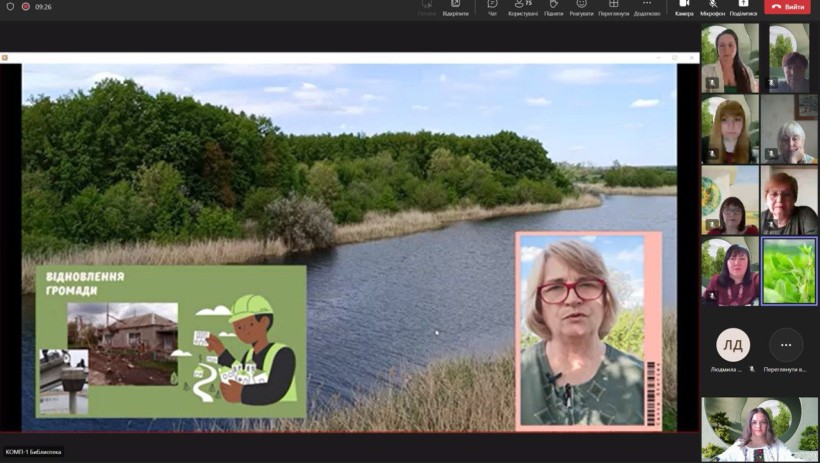Minimize the shared presentation window
Image resolution: width=820 pixels, height=463 pixels.
click(658, 58)
